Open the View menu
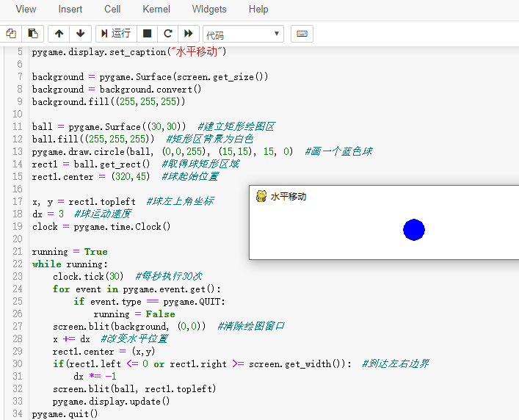 click(x=26, y=10)
